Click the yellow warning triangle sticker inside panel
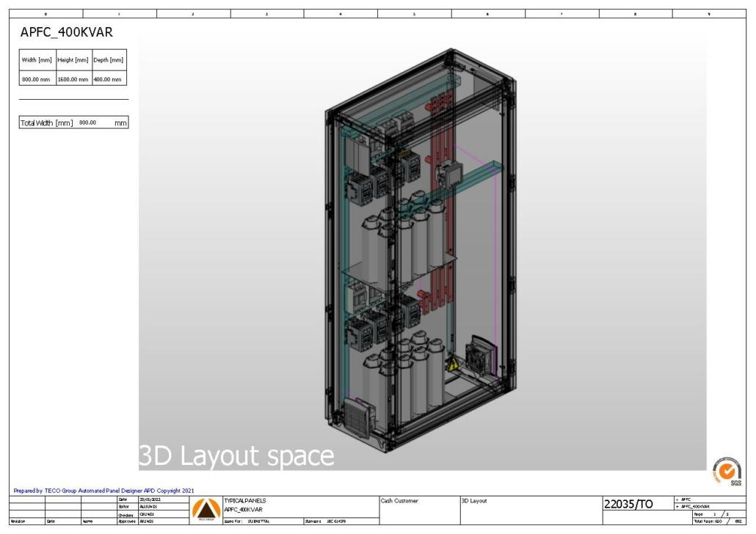Image resolution: width=756 pixels, height=534 pixels. tap(452, 365)
